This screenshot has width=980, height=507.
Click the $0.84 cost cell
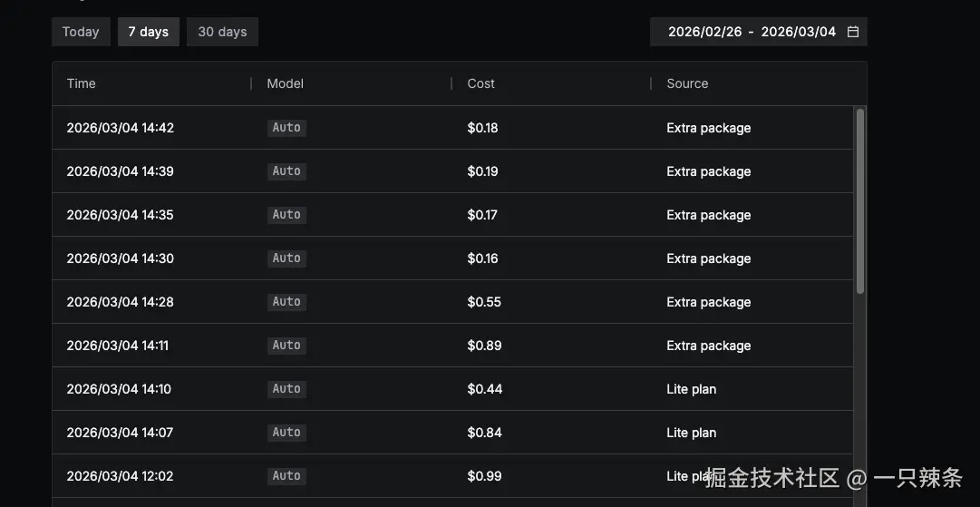484,433
